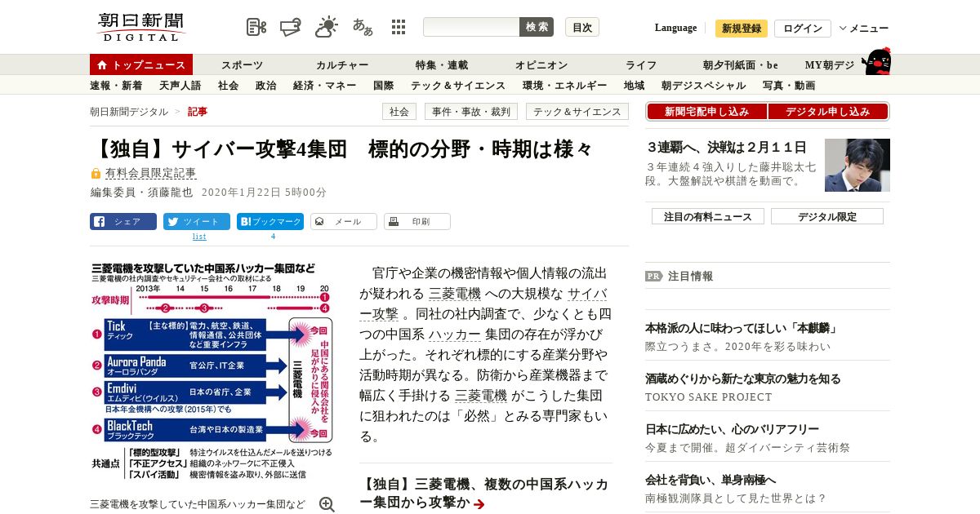Click ハッカー keyword link in article
Image resolution: width=980 pixels, height=514 pixels.
tap(454, 335)
